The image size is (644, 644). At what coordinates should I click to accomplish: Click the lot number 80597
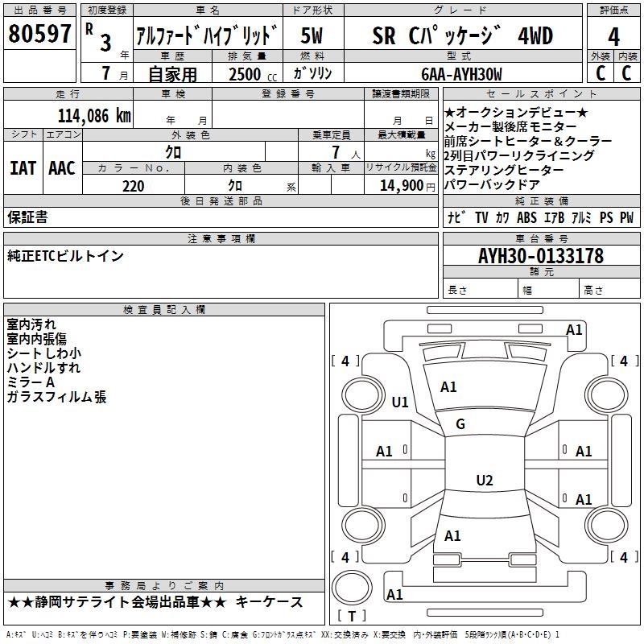[x=39, y=34]
